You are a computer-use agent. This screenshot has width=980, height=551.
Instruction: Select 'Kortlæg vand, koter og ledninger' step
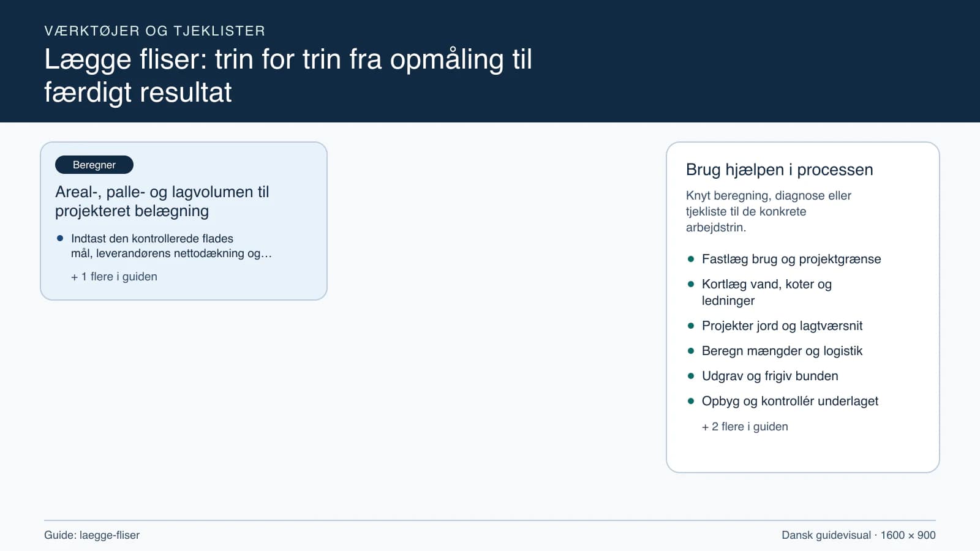click(767, 292)
